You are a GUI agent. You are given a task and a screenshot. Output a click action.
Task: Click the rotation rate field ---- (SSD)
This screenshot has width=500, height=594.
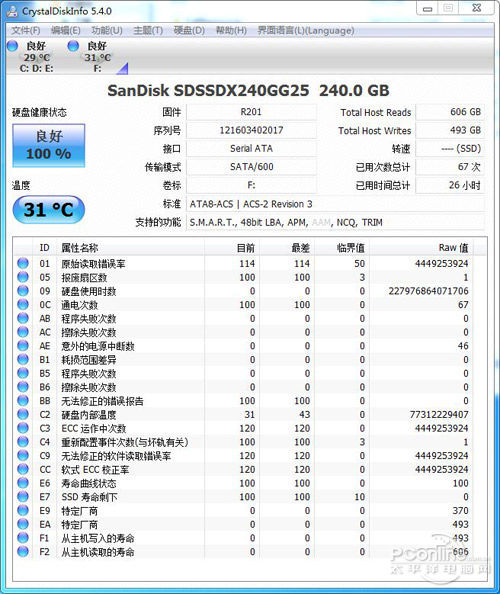pyautogui.click(x=450, y=148)
